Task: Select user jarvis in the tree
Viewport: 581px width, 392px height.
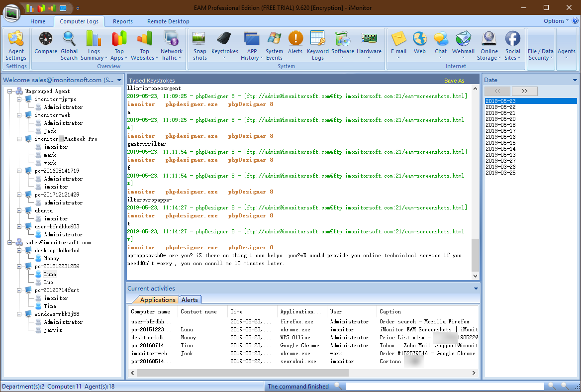Action: 53,330
